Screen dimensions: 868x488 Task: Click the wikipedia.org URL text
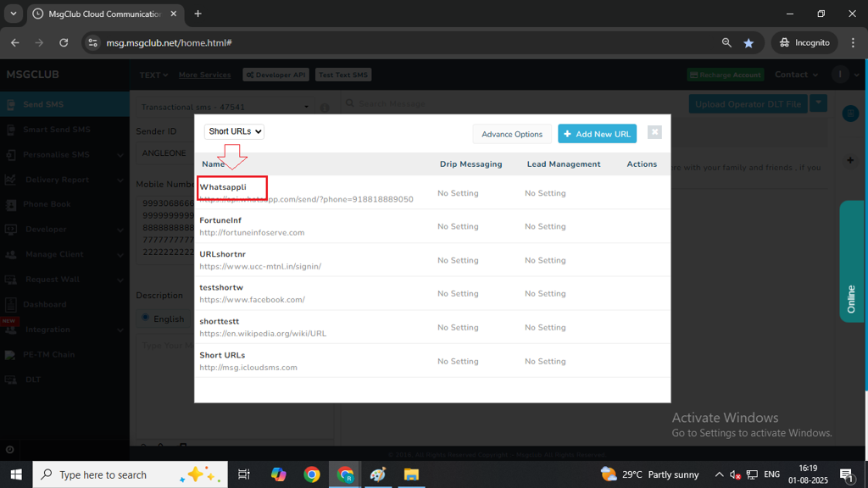[x=263, y=334]
